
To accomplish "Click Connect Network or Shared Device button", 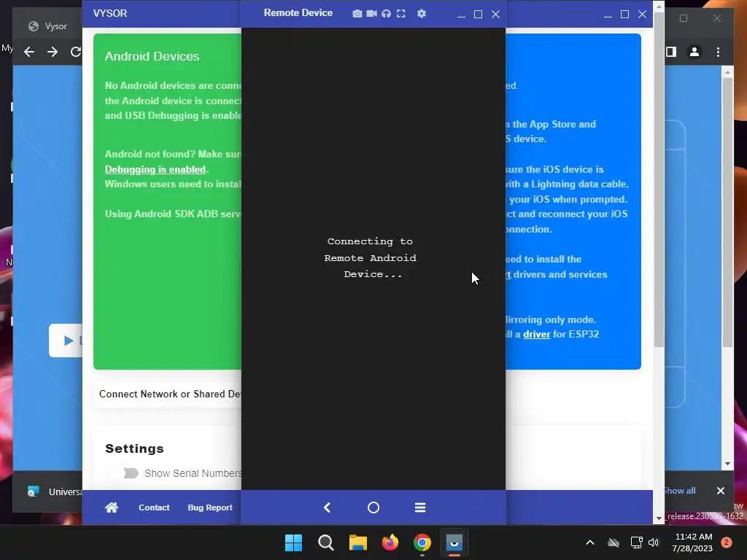I will pyautogui.click(x=169, y=394).
